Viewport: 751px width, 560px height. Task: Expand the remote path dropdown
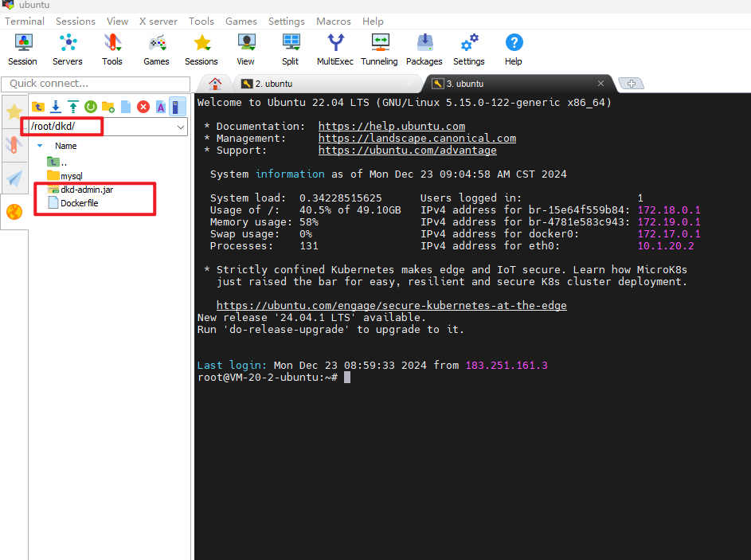[x=181, y=127]
